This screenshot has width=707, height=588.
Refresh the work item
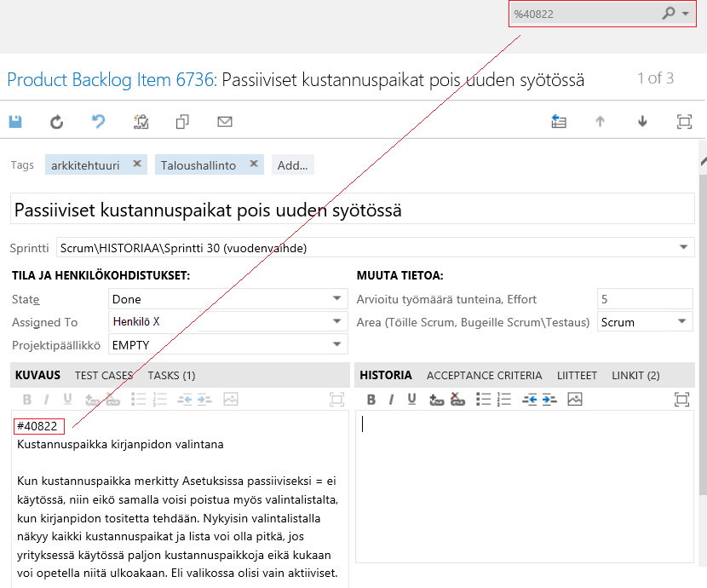pyautogui.click(x=57, y=122)
